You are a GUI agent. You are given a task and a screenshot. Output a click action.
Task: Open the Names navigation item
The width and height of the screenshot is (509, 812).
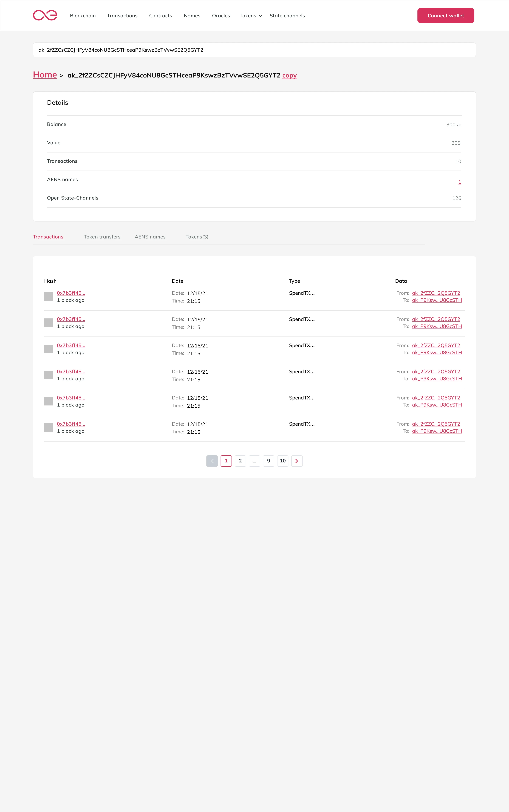[x=192, y=16]
